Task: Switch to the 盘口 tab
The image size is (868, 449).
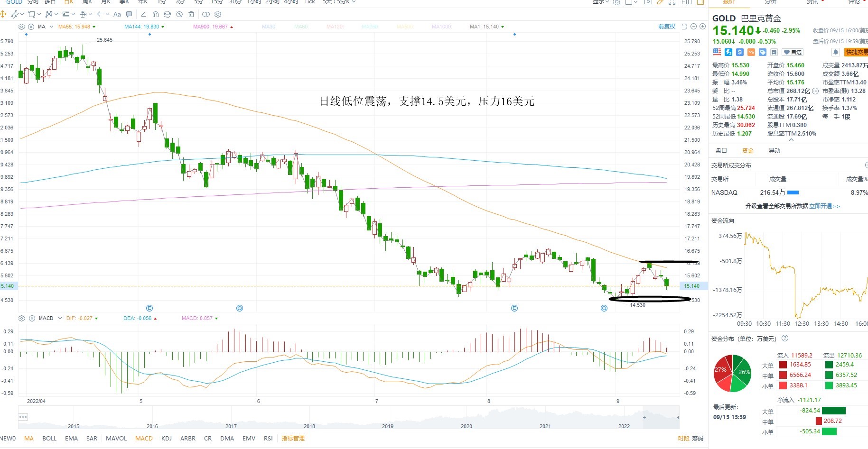Action: (721, 151)
